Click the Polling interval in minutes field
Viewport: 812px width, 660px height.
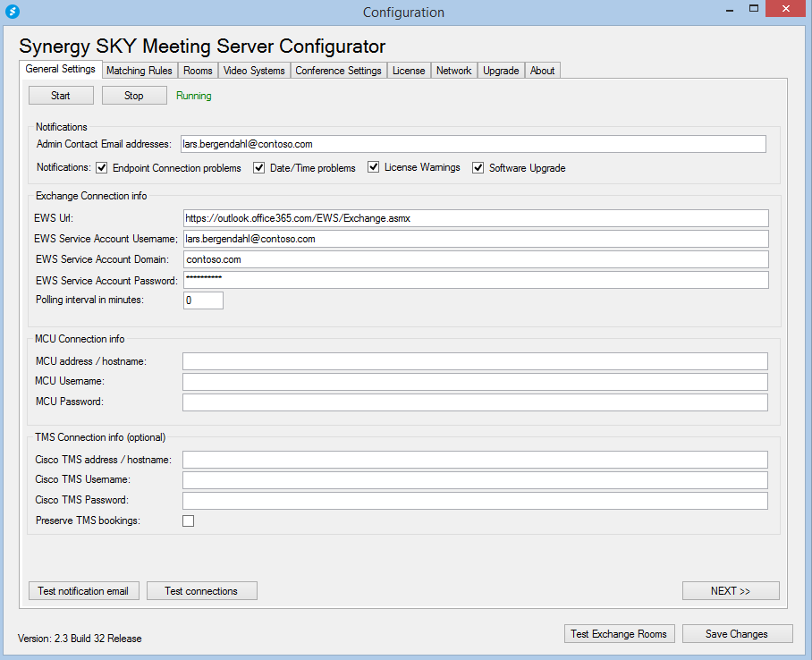(203, 300)
